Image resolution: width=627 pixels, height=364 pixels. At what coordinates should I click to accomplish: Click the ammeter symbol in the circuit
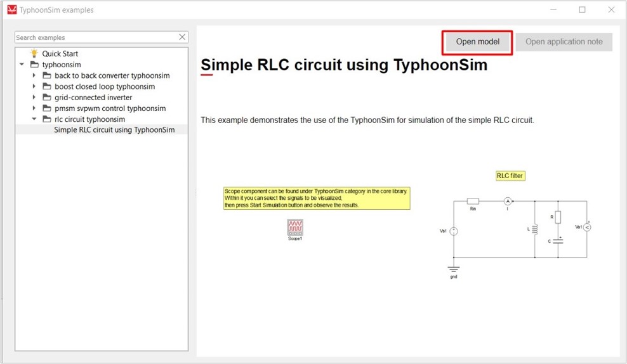[x=507, y=201]
